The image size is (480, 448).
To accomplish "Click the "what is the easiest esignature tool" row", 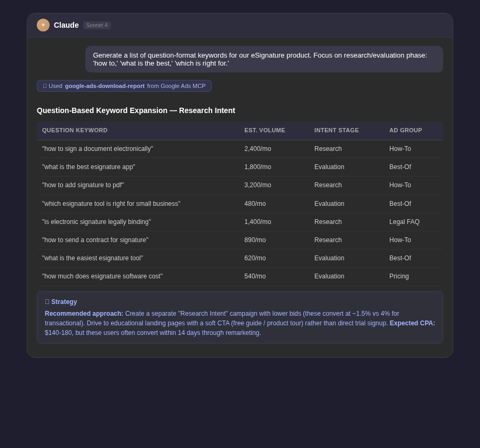I will [x=240, y=258].
